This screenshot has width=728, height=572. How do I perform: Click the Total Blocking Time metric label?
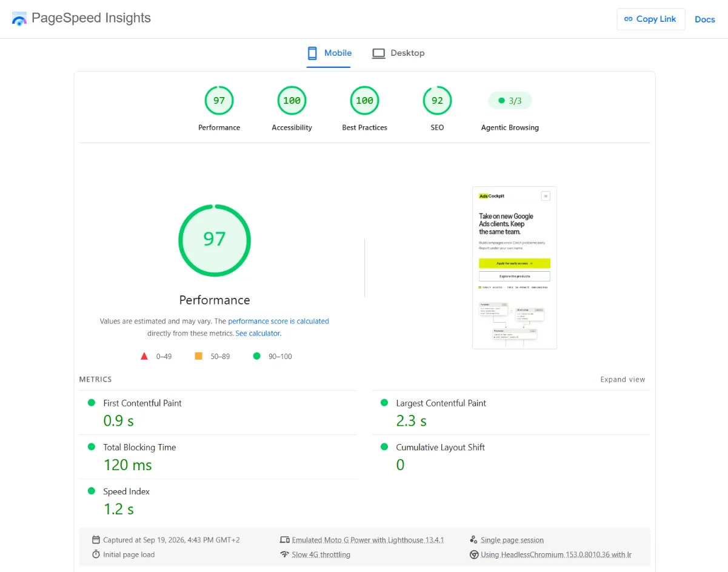139,447
